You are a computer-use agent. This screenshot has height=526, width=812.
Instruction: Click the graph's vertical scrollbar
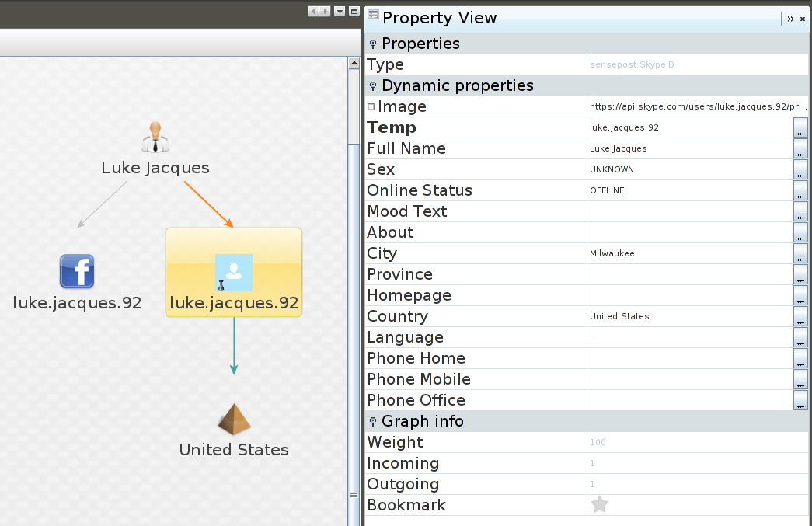coord(354,311)
